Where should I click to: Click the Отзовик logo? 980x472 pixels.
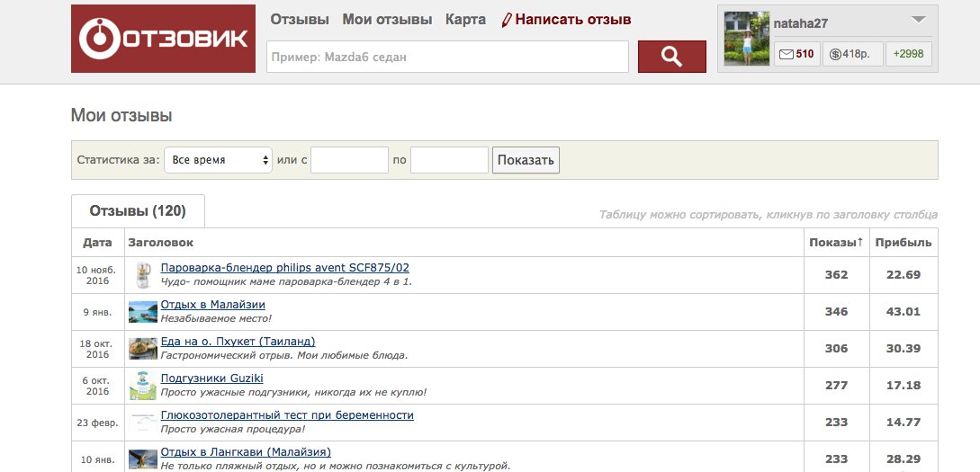[x=163, y=39]
